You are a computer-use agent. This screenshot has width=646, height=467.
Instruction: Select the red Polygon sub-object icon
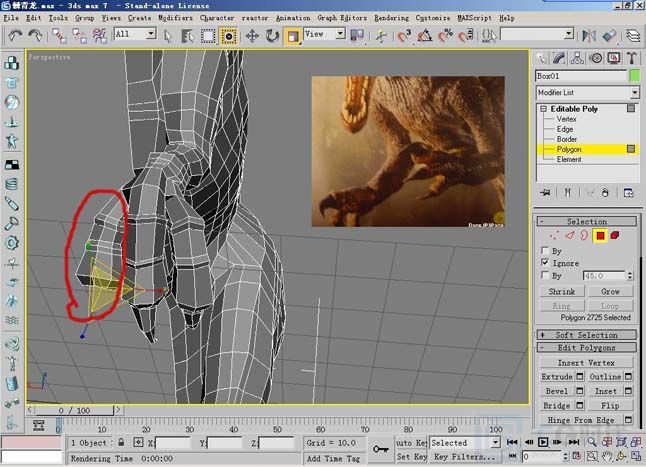(600, 236)
